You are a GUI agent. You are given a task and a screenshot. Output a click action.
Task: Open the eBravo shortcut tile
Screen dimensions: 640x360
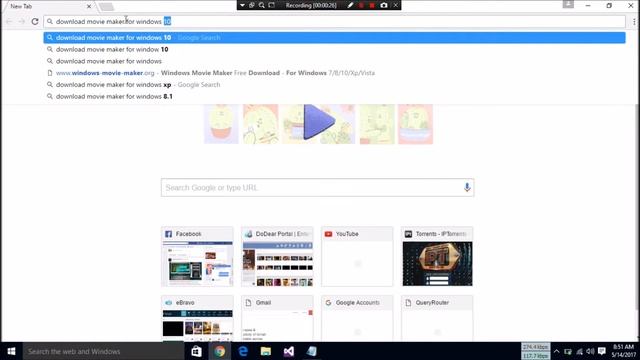(x=197, y=319)
